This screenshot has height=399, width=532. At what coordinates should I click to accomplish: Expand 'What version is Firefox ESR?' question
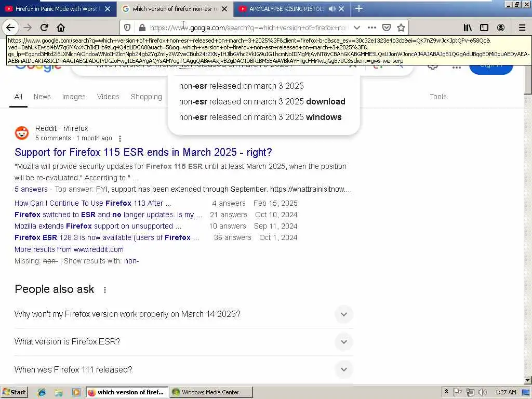click(x=183, y=342)
